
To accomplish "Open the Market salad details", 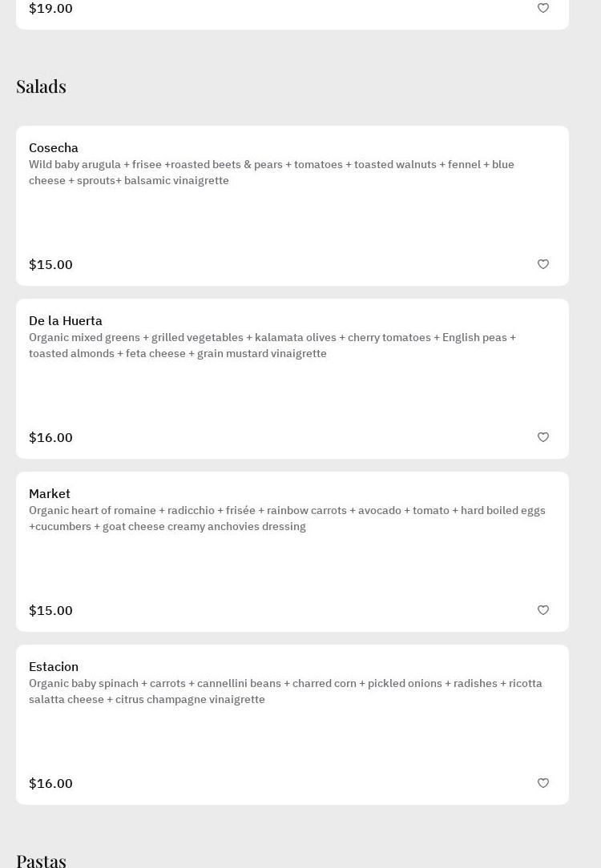I will click(50, 494).
